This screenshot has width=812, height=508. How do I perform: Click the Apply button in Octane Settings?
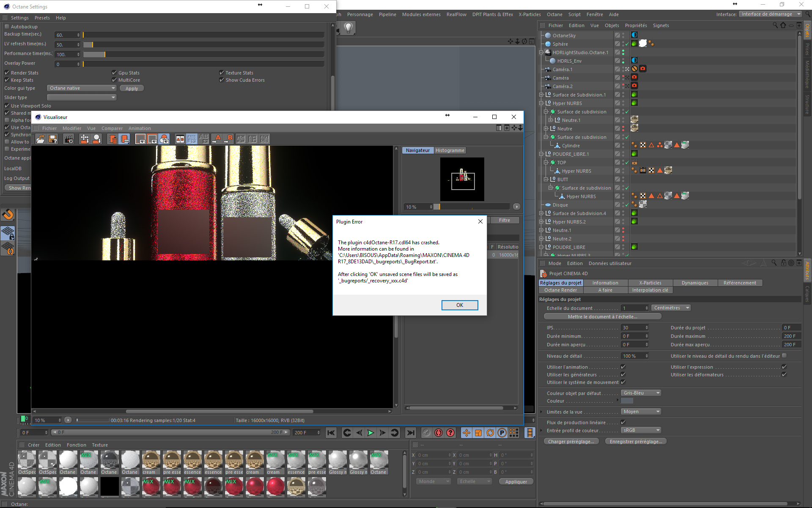click(132, 88)
